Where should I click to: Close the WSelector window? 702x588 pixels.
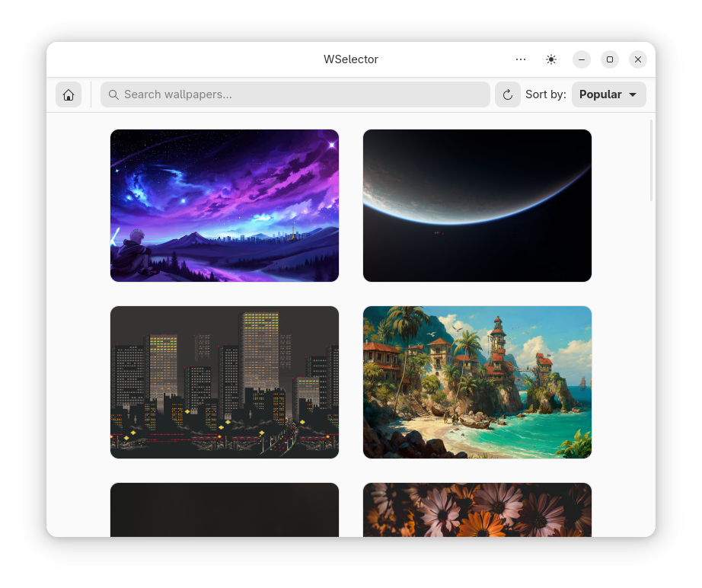[638, 59]
